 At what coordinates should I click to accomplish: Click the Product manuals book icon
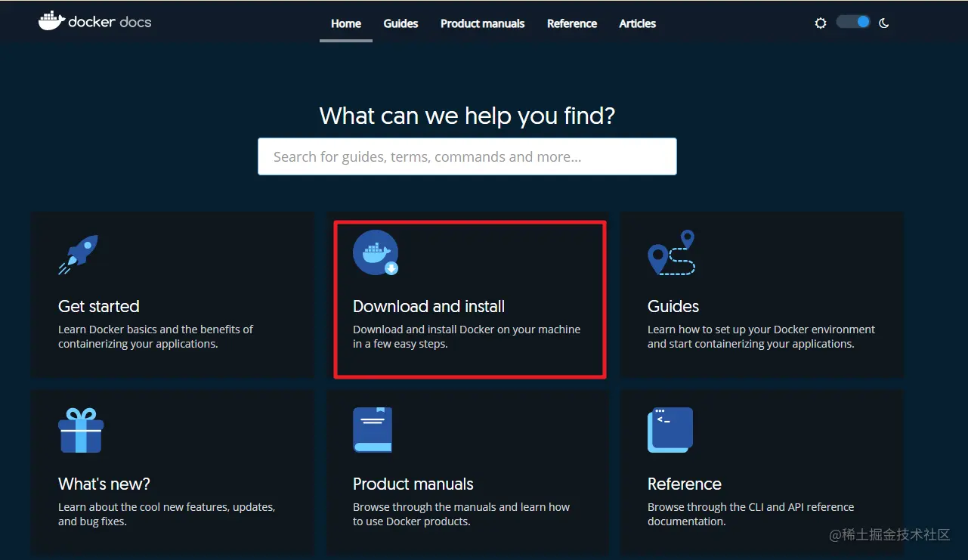(x=373, y=430)
